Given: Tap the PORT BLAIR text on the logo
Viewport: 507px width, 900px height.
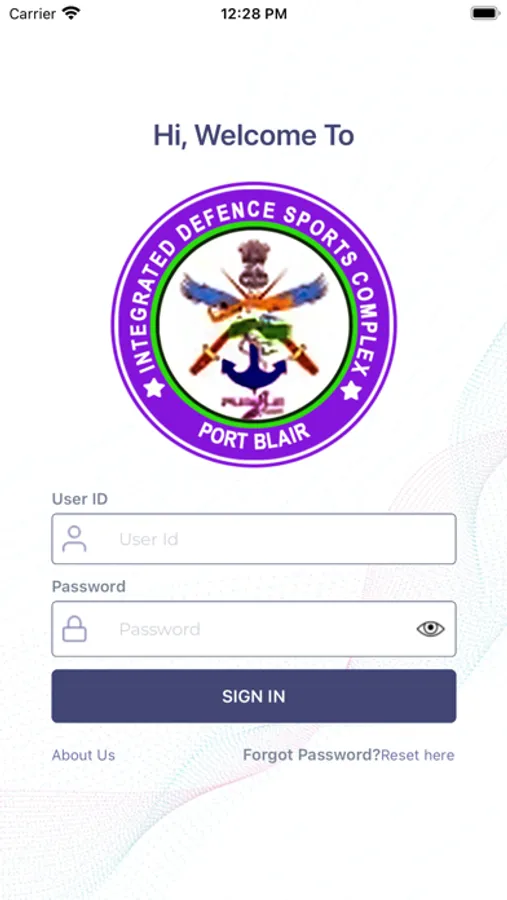Looking at the screenshot, I should (x=254, y=437).
